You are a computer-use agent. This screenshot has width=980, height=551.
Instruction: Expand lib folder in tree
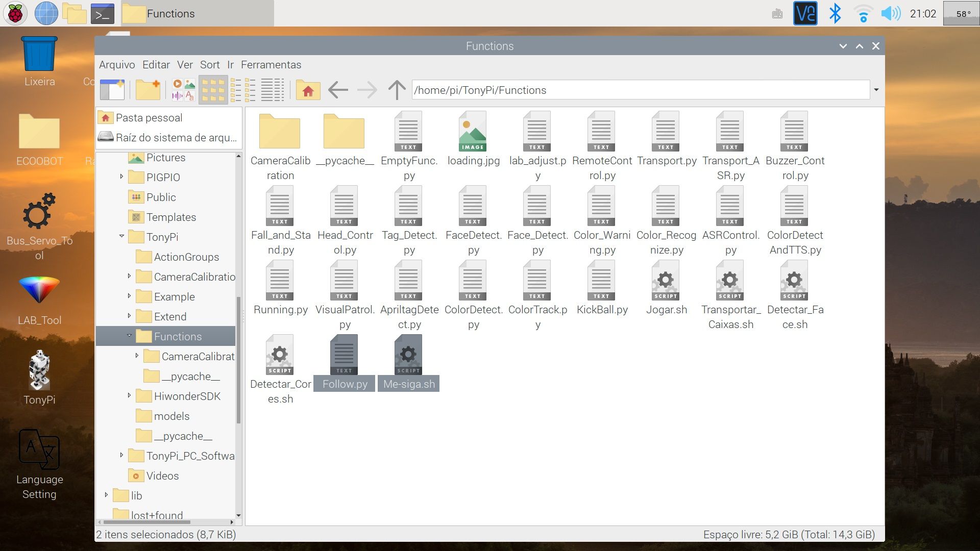point(106,495)
